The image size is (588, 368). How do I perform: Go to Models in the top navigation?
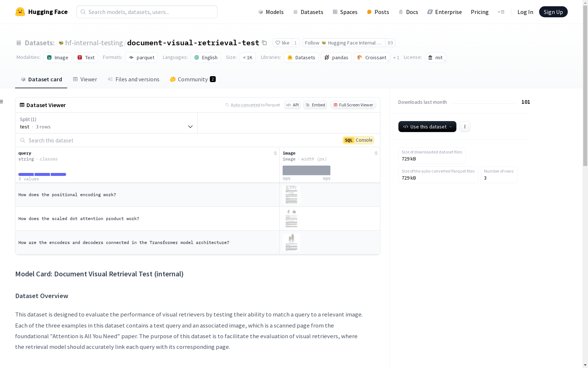pos(271,12)
